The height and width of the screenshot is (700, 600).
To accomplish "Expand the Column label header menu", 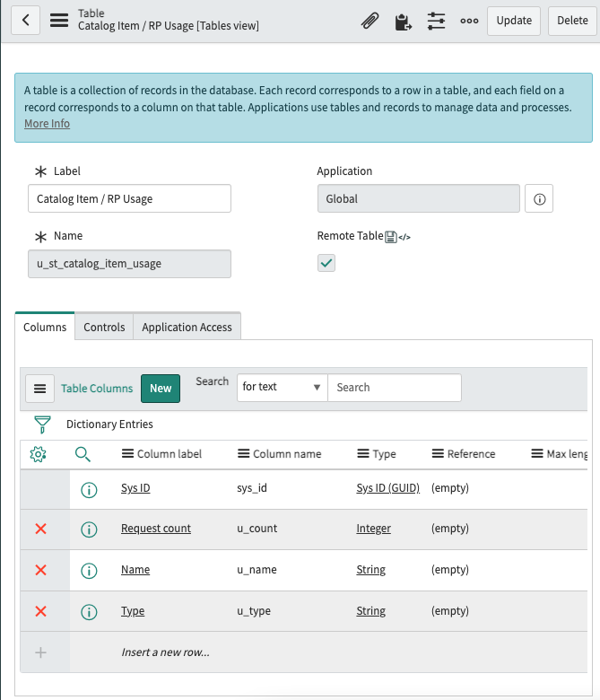I will point(128,454).
